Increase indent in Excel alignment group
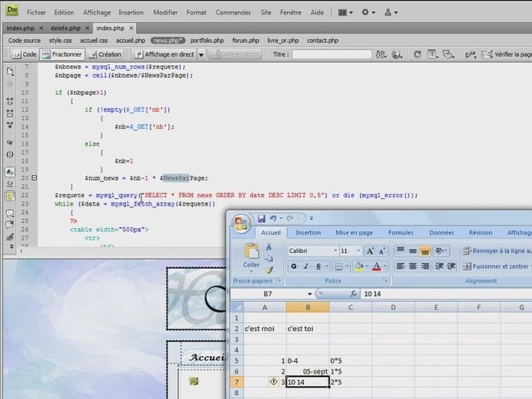The image size is (532, 399). tap(451, 267)
